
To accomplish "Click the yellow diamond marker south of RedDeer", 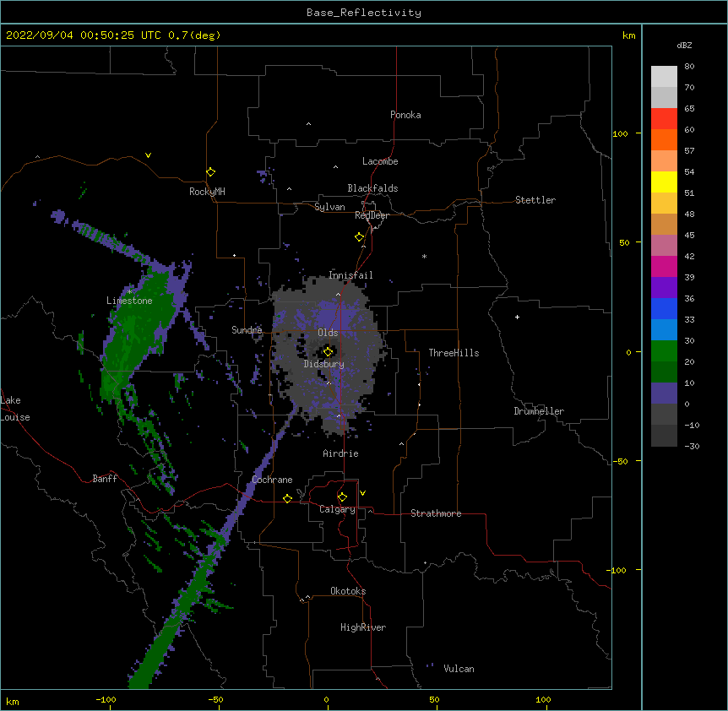I will 359,237.
